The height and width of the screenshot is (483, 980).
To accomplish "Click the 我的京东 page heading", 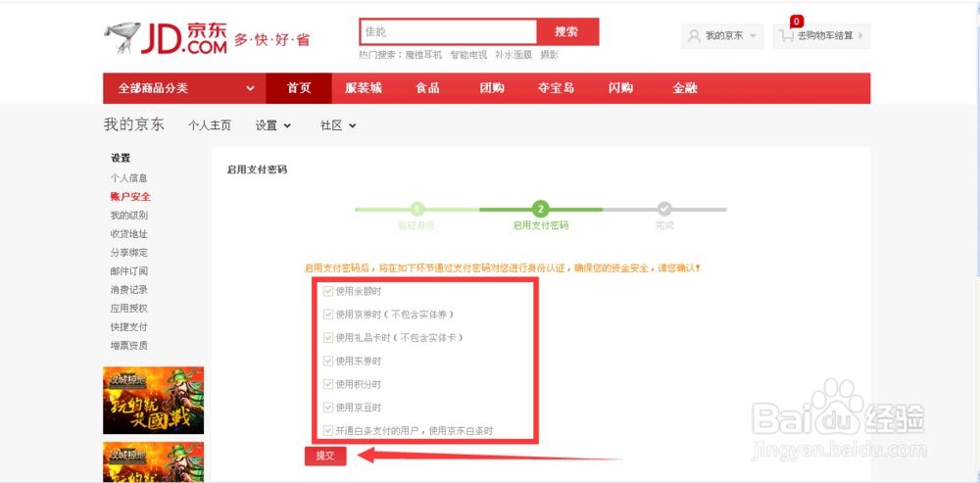I will pos(133,124).
